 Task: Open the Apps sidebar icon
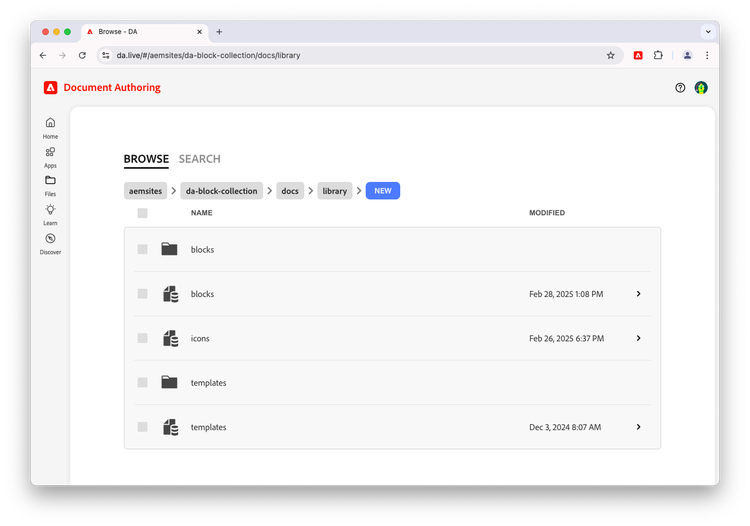tap(50, 152)
